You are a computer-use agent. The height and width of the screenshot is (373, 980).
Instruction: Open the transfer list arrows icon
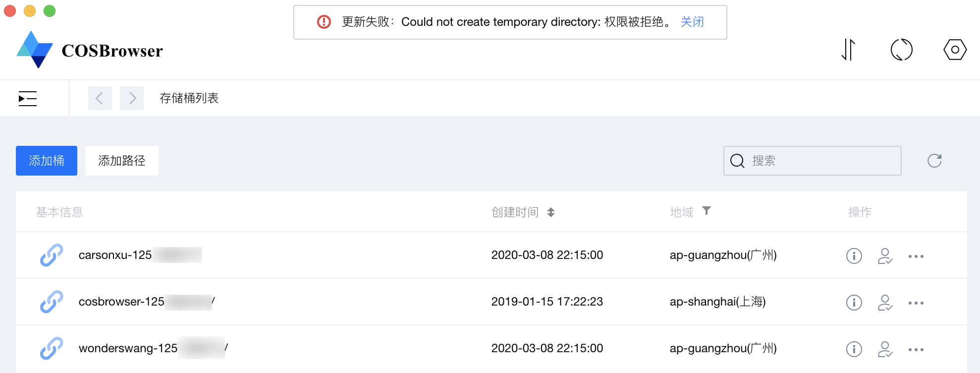click(848, 50)
